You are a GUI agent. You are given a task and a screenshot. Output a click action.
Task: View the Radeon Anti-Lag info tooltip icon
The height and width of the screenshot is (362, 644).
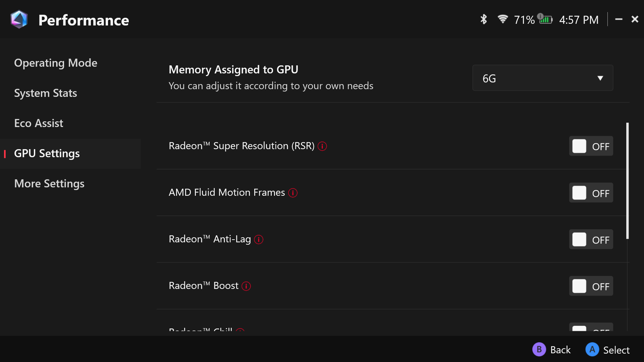[x=259, y=239]
